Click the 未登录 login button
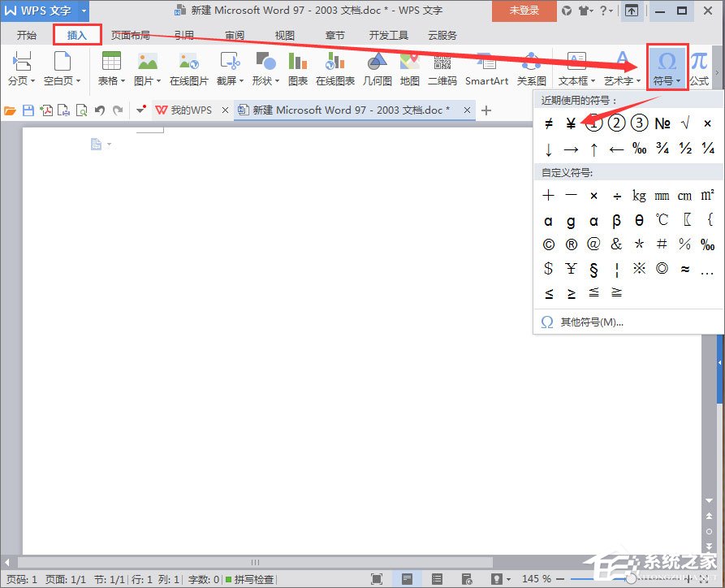 523,11
